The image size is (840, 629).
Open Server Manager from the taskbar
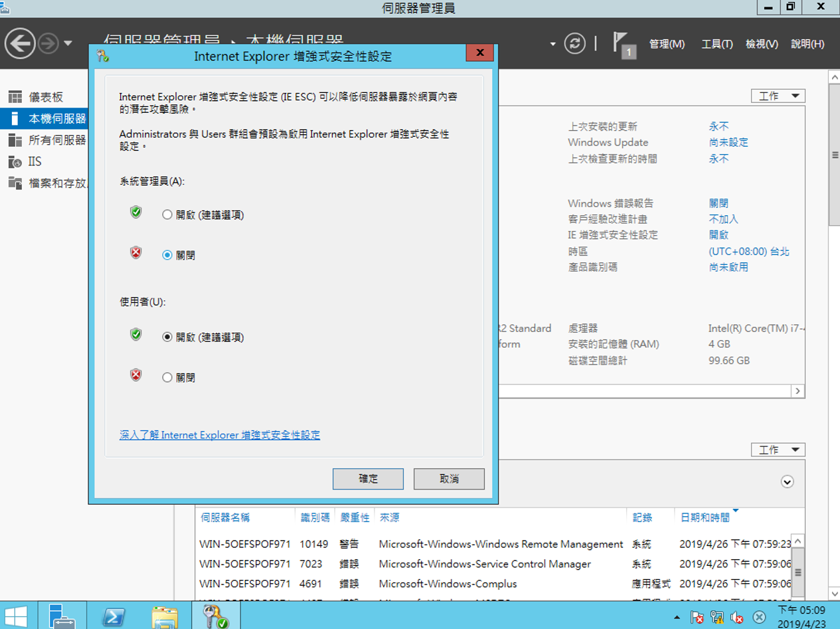[x=62, y=616]
